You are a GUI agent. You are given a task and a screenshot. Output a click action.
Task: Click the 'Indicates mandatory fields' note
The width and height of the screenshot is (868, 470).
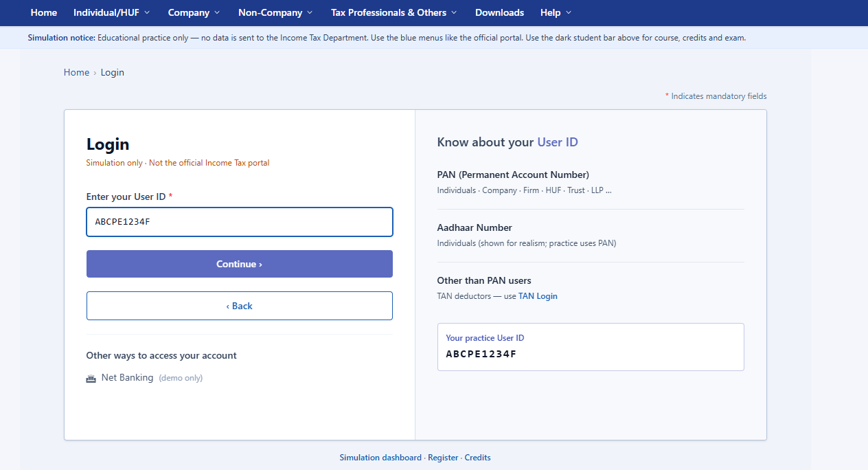[716, 96]
